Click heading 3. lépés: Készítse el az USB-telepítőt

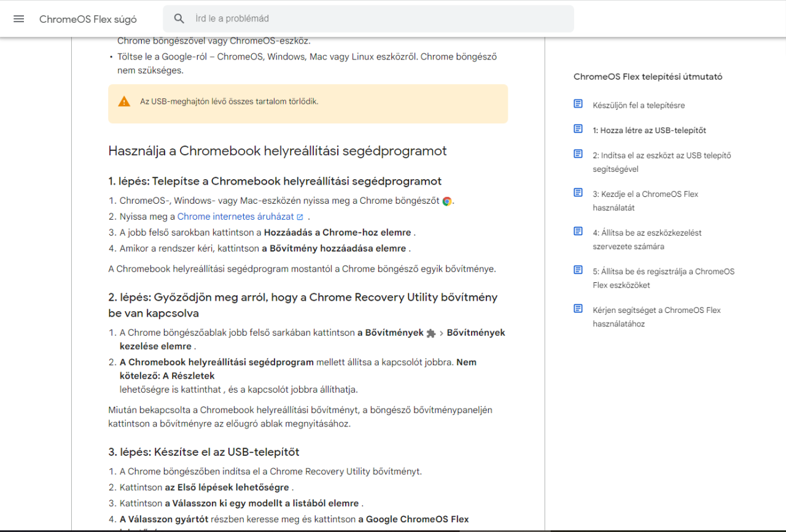click(x=204, y=452)
